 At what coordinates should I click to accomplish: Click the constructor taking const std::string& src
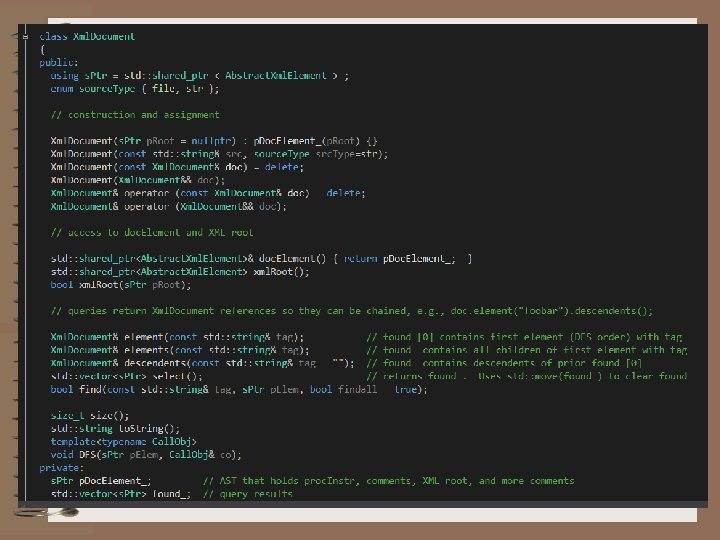219,154
